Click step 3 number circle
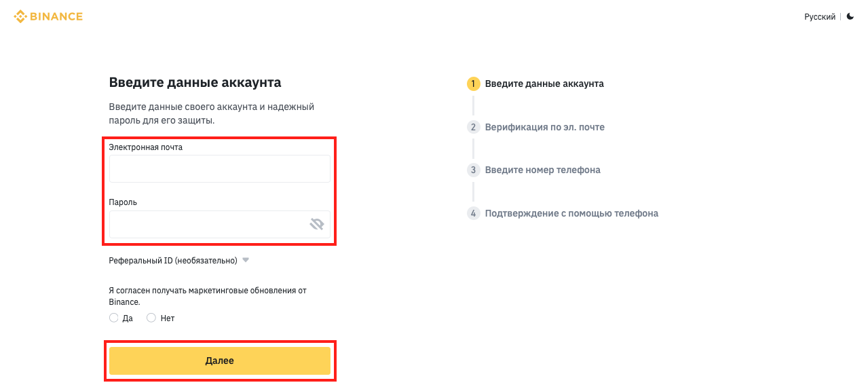868x387 pixels. click(473, 170)
